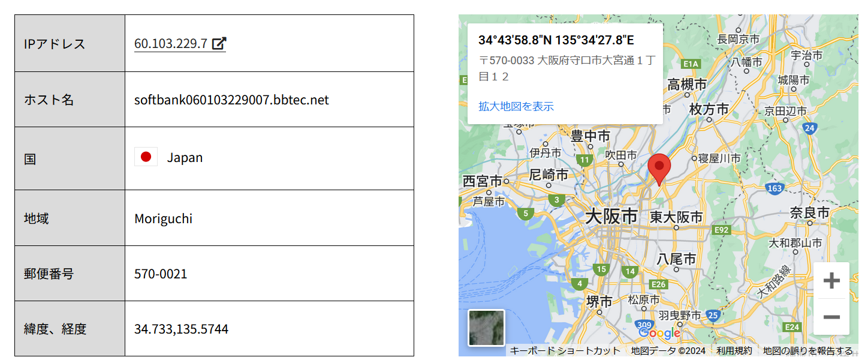Click the Google logo on the map
The height and width of the screenshot is (363, 868).
point(659,333)
